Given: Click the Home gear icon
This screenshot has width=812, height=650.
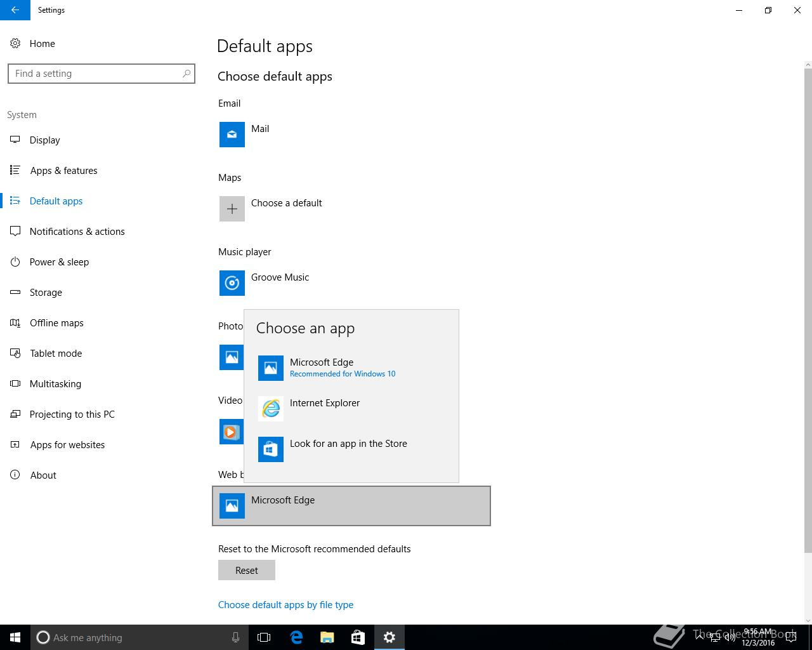Looking at the screenshot, I should click(15, 43).
